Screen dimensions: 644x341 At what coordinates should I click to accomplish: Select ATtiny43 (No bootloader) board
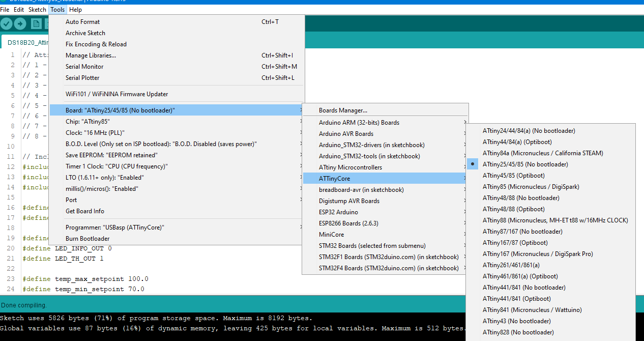pos(551,321)
